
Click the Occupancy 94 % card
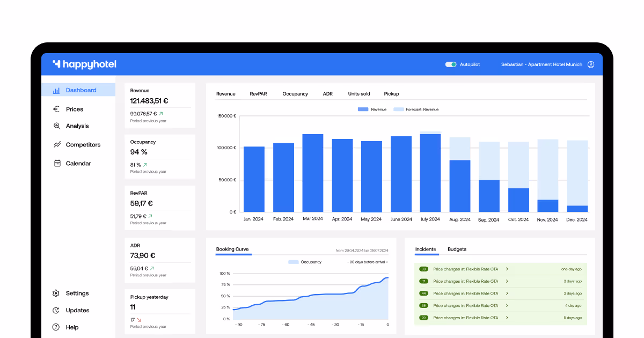coord(160,157)
